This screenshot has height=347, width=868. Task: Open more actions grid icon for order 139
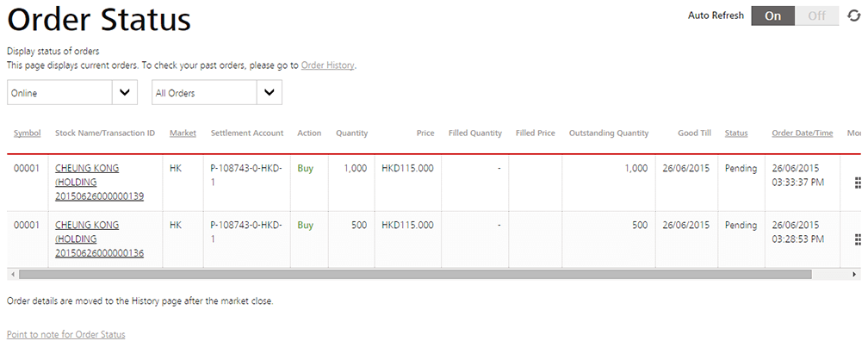pos(857,183)
